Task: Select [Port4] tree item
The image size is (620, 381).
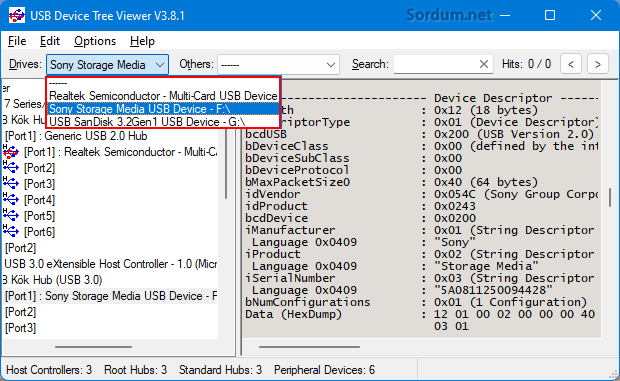Action: (x=40, y=200)
